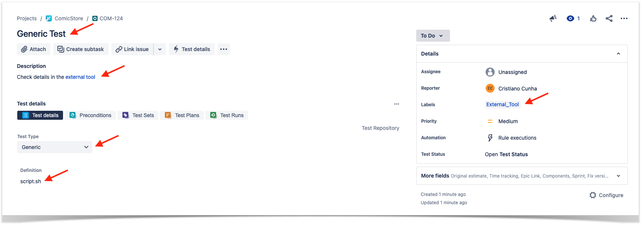Expand the Link issue dropdown arrow

pos(160,49)
